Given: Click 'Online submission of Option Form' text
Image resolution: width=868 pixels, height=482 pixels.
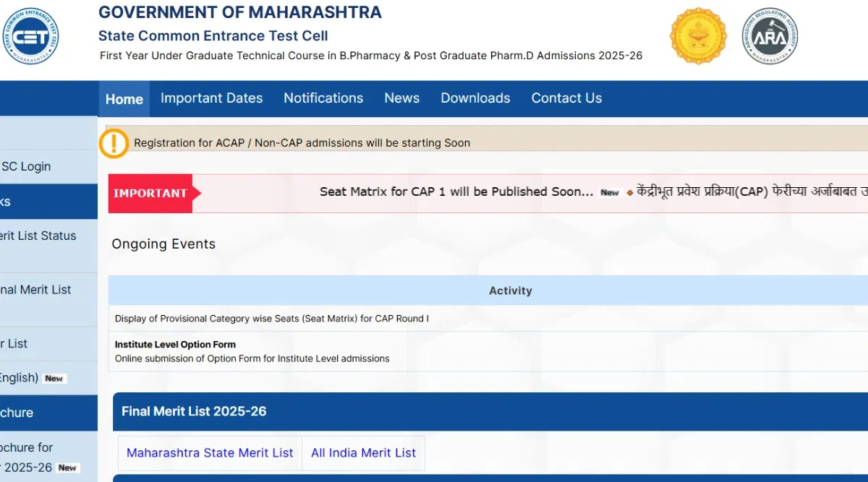Looking at the screenshot, I should 252,358.
